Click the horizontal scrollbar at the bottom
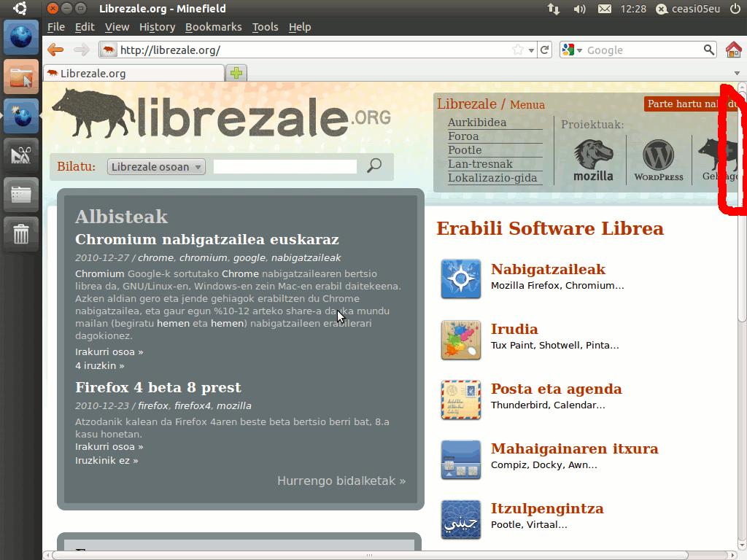Image resolution: width=747 pixels, height=560 pixels. 368,555
